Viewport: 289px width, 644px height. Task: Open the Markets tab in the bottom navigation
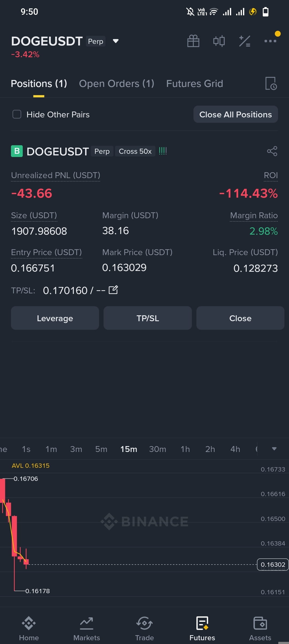click(87, 628)
